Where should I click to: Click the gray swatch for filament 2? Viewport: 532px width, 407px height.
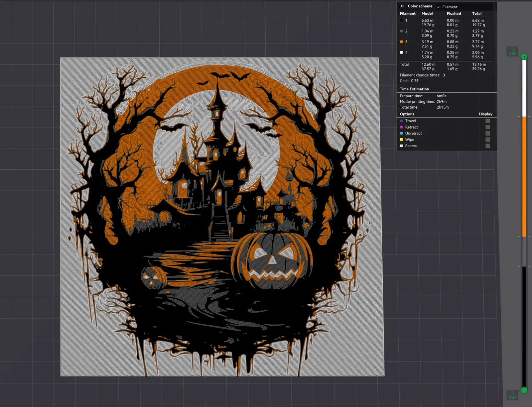tap(401, 31)
